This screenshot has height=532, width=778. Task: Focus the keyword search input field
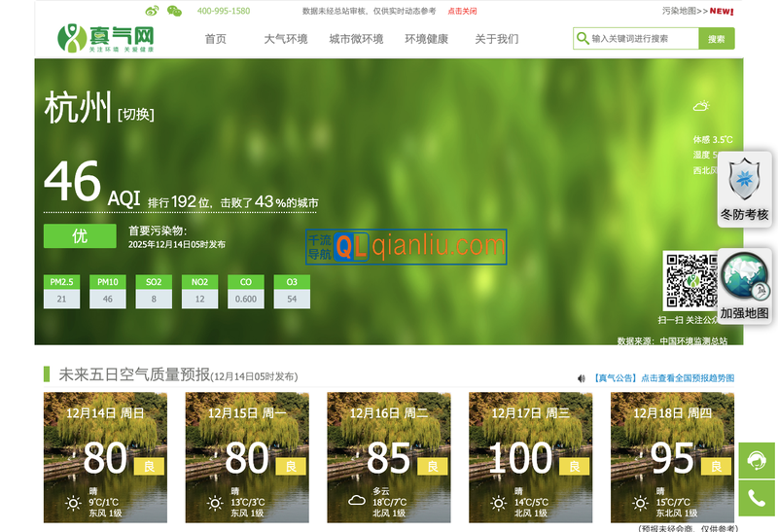642,39
